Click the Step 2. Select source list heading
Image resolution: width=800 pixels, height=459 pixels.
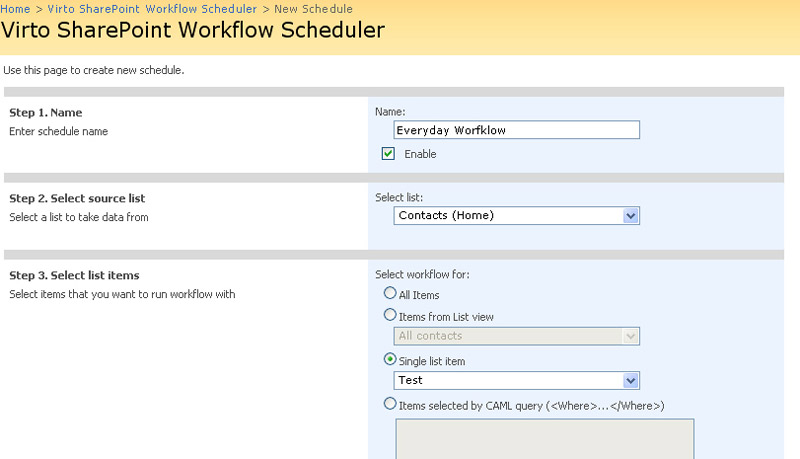pyautogui.click(x=77, y=198)
